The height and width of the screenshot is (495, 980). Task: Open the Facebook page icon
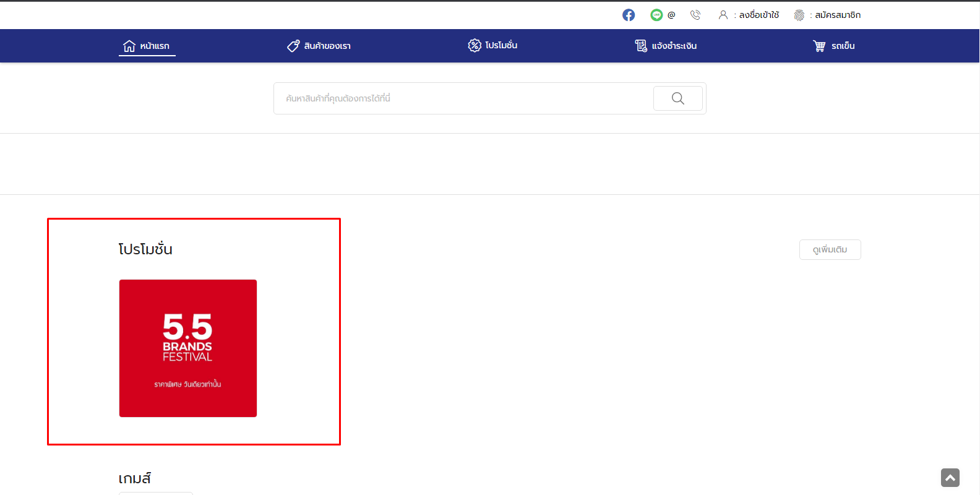[x=629, y=15]
